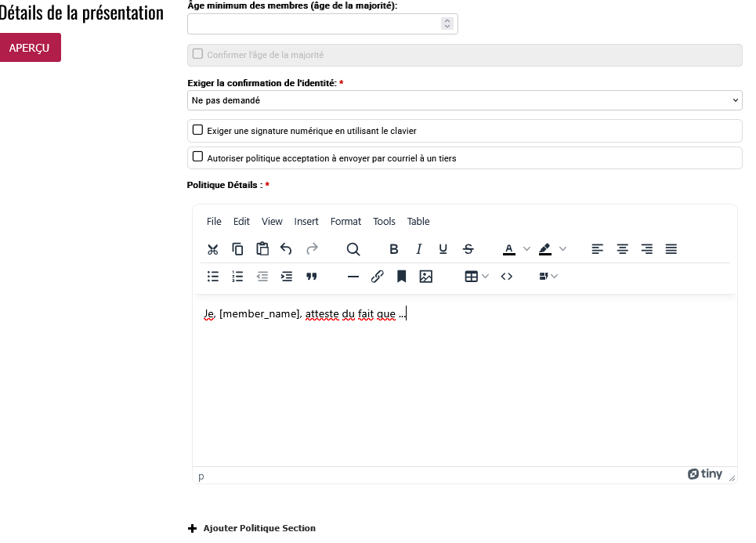The image size is (756, 543).
Task: Click the APERÇU button
Action: pos(30,48)
